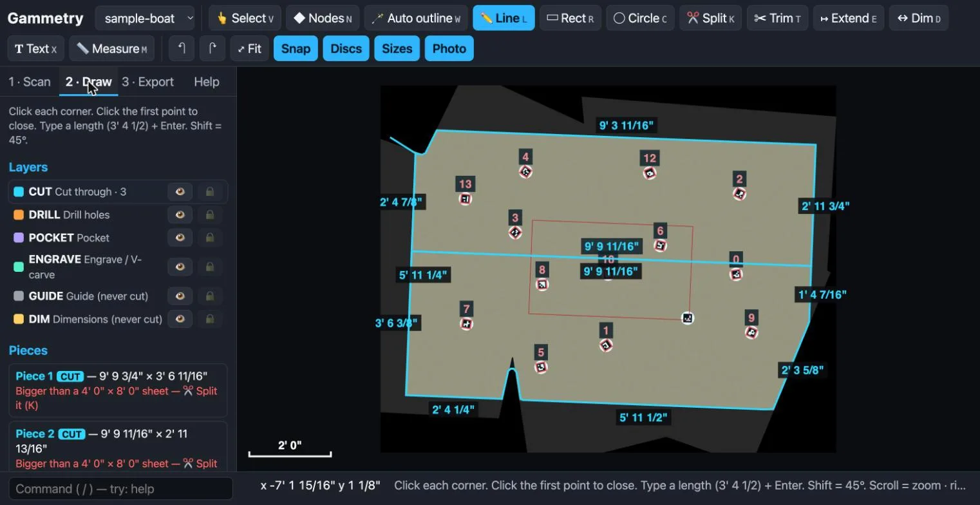Activate the Split scissors tool
The height and width of the screenshot is (505, 980).
(x=710, y=18)
